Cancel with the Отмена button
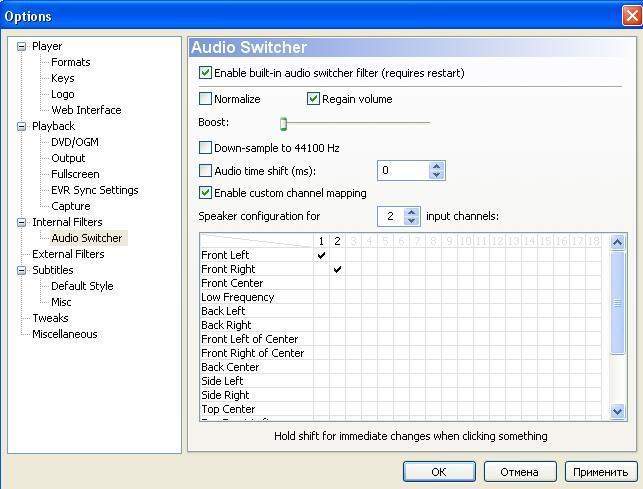This screenshot has width=643, height=489. (520, 472)
